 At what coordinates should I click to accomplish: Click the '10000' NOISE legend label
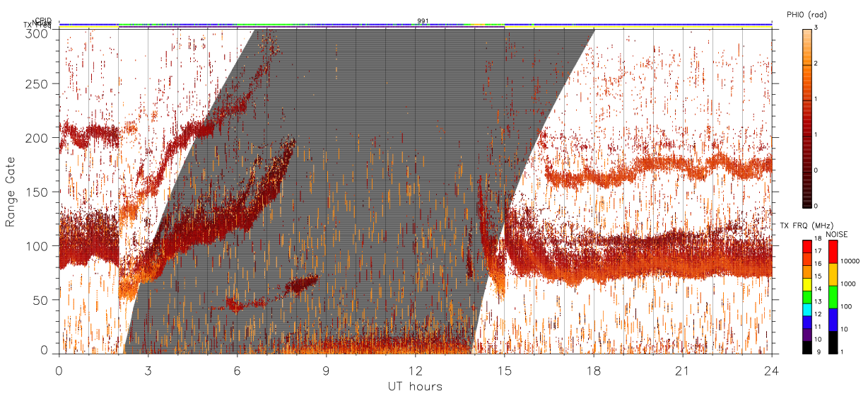tap(848, 263)
